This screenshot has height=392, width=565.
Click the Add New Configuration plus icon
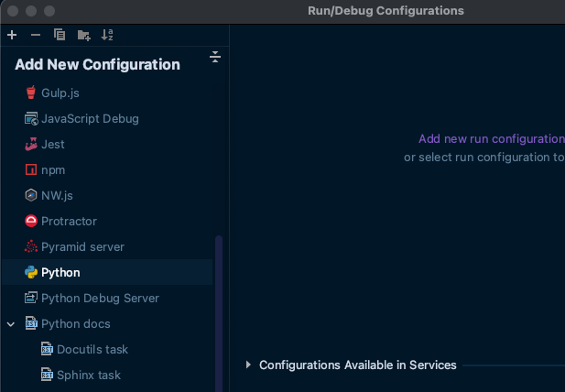tap(12, 35)
